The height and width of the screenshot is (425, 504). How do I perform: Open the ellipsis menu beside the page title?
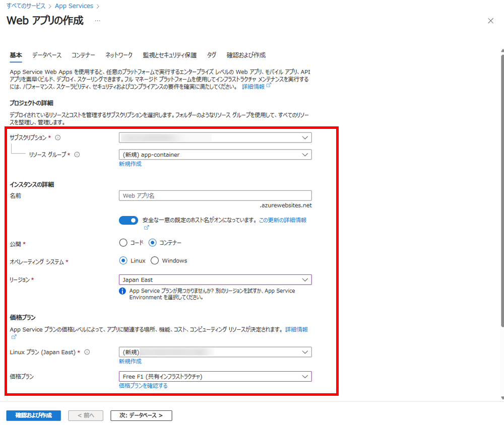pyautogui.click(x=97, y=21)
